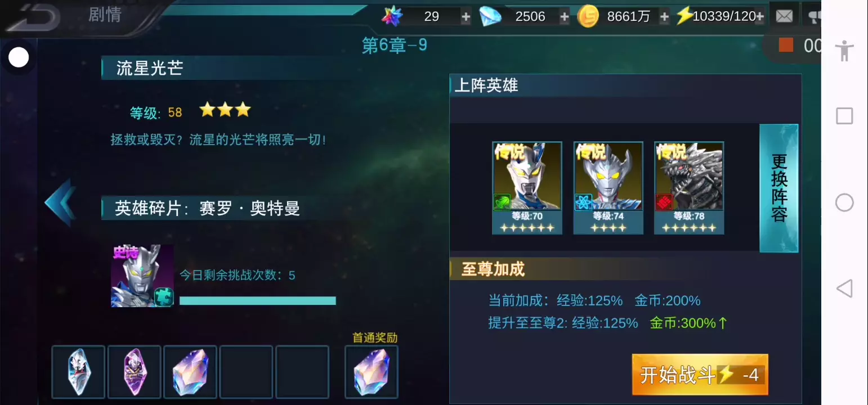Add more diamonds with the plus button
The image size is (868, 405).
[564, 17]
